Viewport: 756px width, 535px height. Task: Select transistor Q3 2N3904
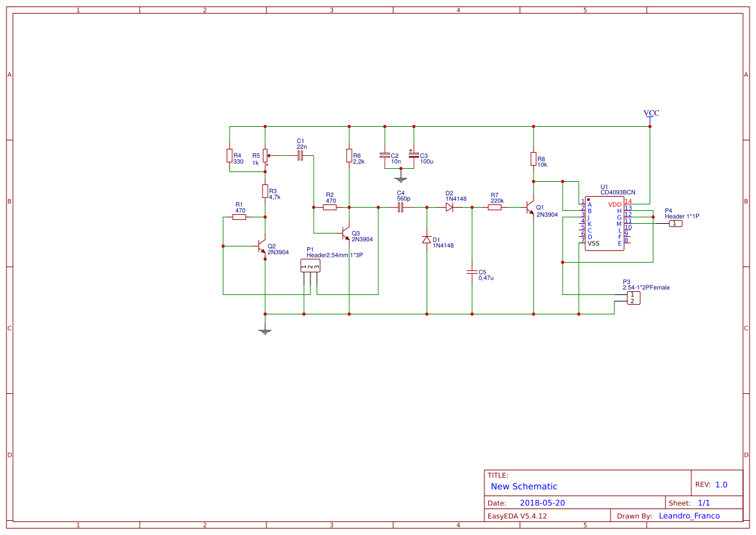point(343,233)
